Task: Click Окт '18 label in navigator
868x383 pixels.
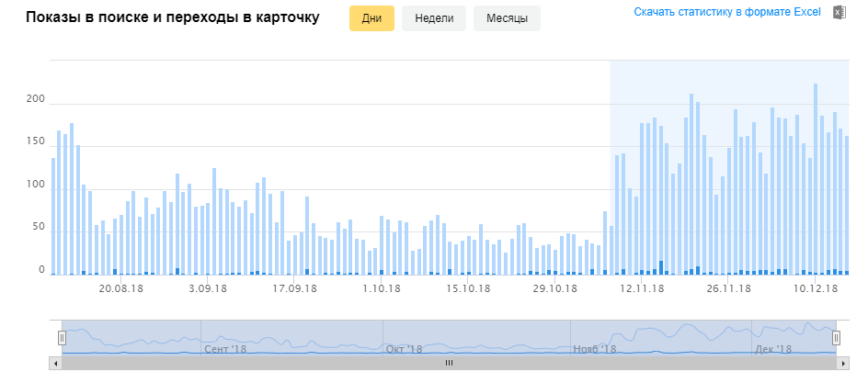Action: point(404,349)
